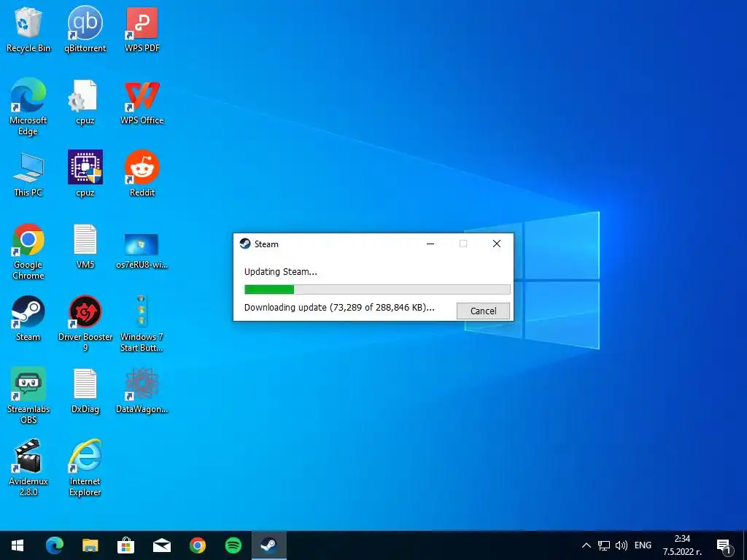Screen dimensions: 747x560
Task: Open the network status tray icon
Action: 604,545
